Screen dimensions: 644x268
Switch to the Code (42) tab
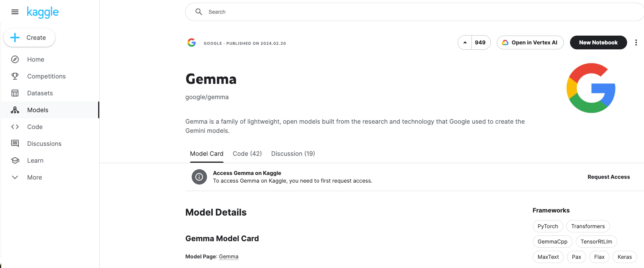tap(247, 154)
